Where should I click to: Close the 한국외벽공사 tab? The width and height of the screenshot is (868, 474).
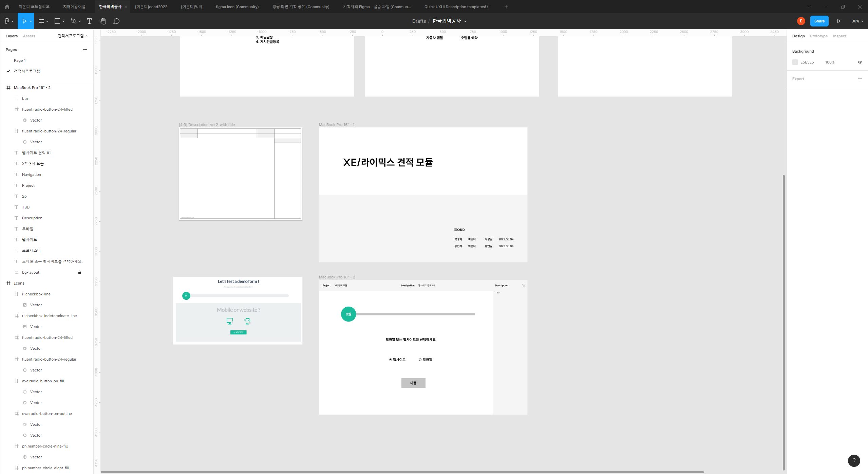(126, 7)
